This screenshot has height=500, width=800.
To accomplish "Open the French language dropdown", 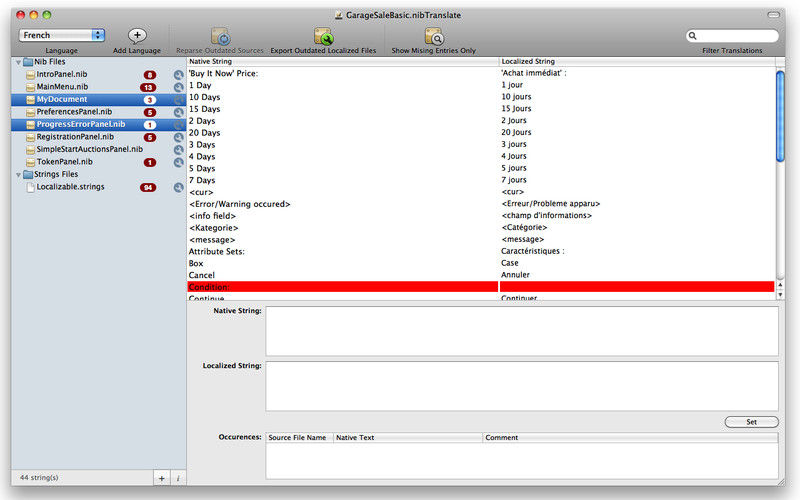I will pos(62,35).
